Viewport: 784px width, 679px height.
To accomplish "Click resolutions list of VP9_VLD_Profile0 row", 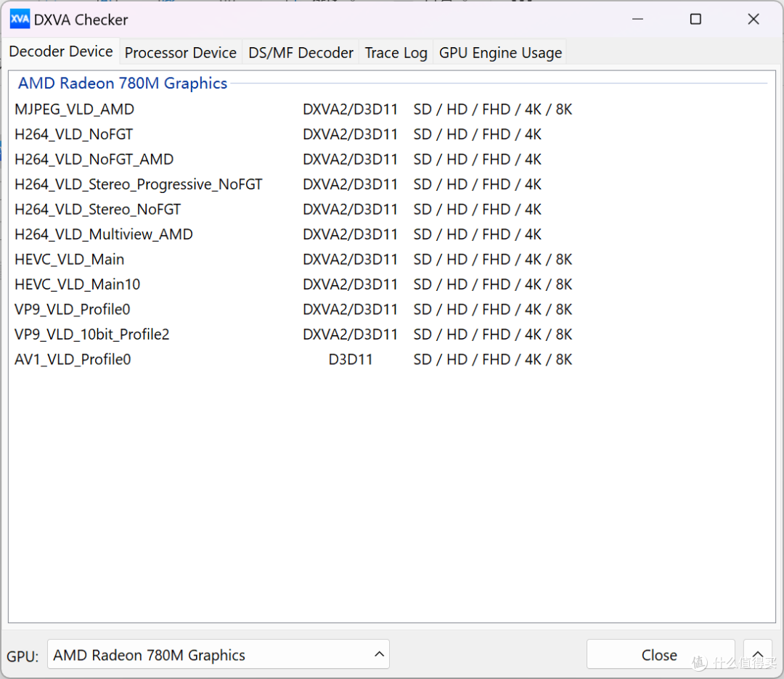I will [x=492, y=309].
